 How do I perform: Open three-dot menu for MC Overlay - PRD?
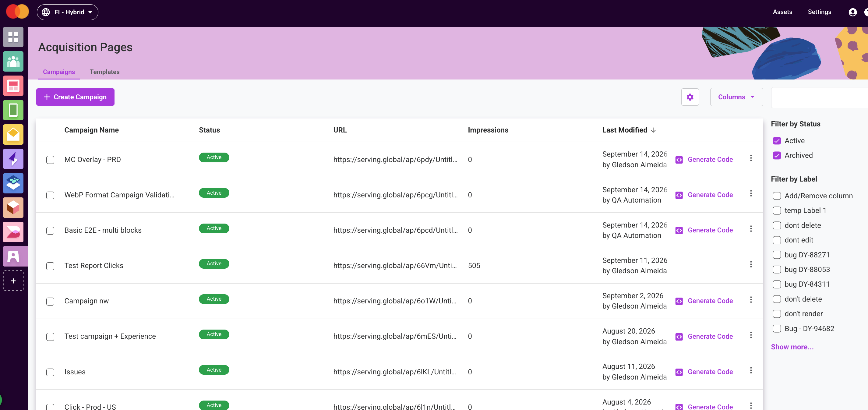coord(751,158)
